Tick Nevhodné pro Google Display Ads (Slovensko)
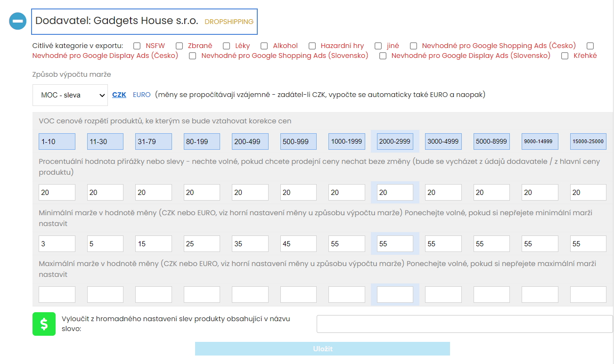The height and width of the screenshot is (364, 614). 383,56
